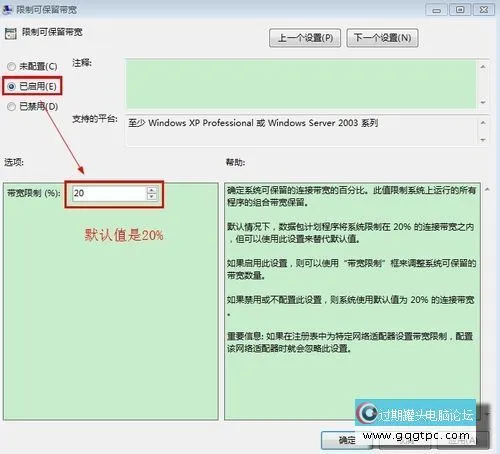Click the 选项: label
500x454 pixels.
(x=14, y=162)
